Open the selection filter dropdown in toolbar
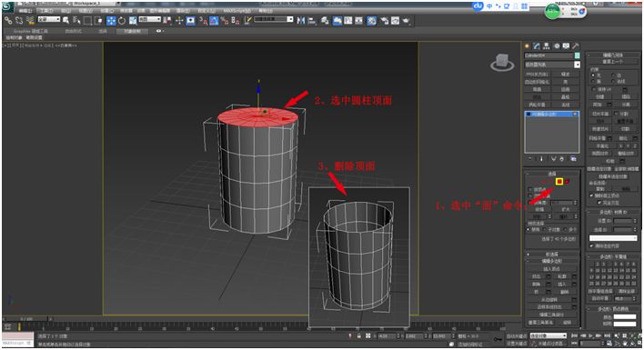Screen dimensions: 644x350 point(49,19)
